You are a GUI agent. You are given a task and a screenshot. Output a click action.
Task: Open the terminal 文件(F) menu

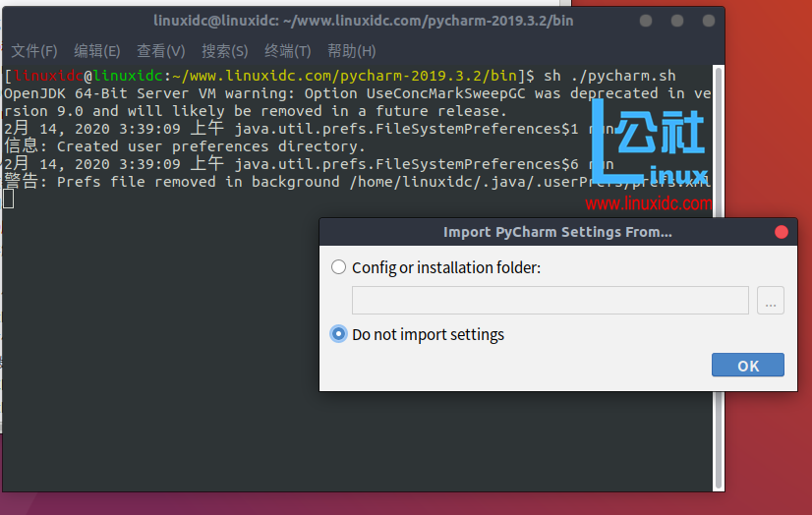(34, 51)
